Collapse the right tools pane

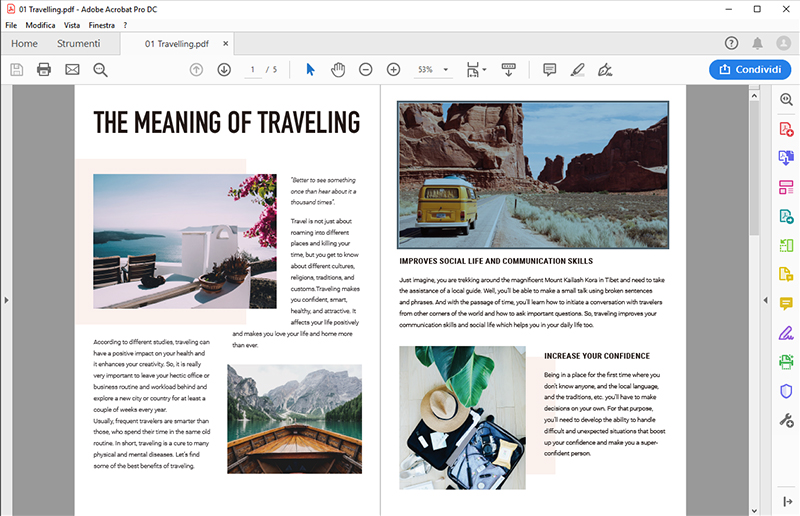click(x=765, y=300)
